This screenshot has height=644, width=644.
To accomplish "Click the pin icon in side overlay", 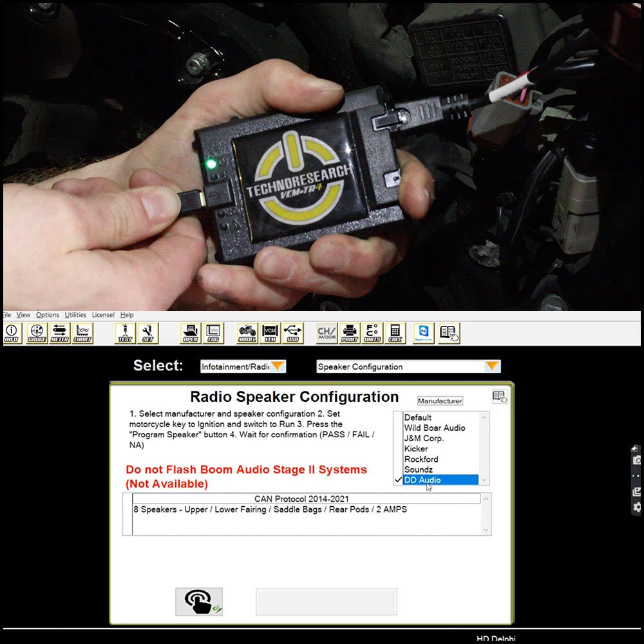I will pos(634,448).
